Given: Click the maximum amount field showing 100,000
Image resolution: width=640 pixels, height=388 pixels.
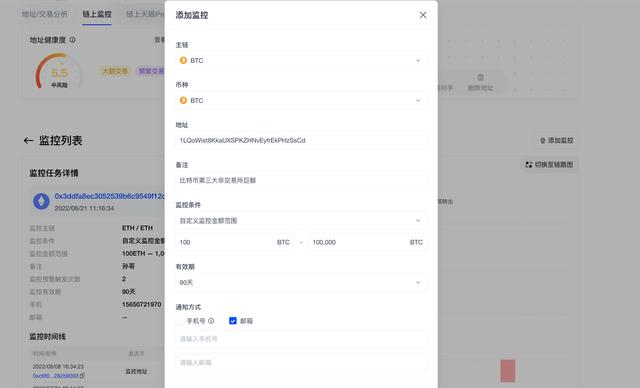Looking at the screenshot, I should click(x=367, y=242).
